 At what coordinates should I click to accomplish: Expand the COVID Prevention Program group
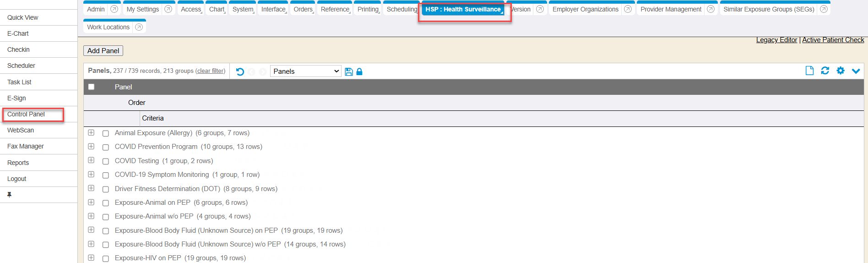pyautogui.click(x=91, y=147)
